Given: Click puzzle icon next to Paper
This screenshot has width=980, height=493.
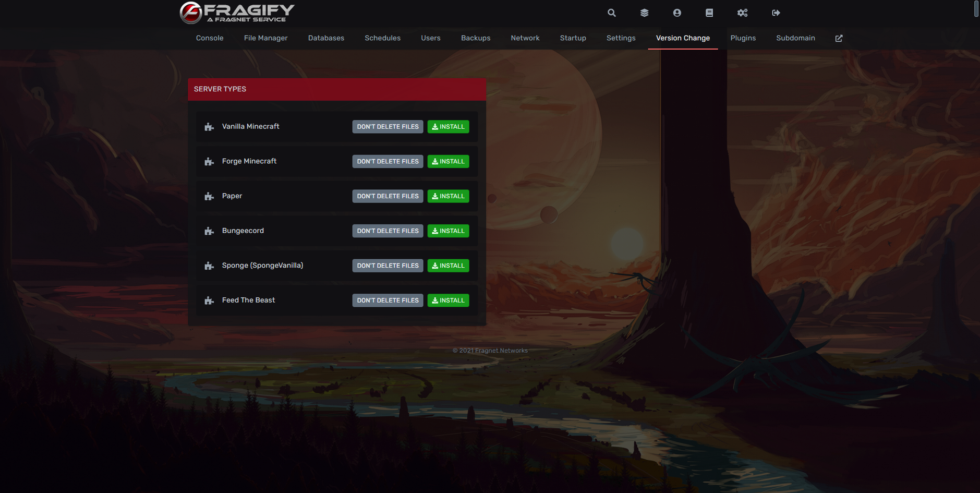Looking at the screenshot, I should (x=209, y=196).
